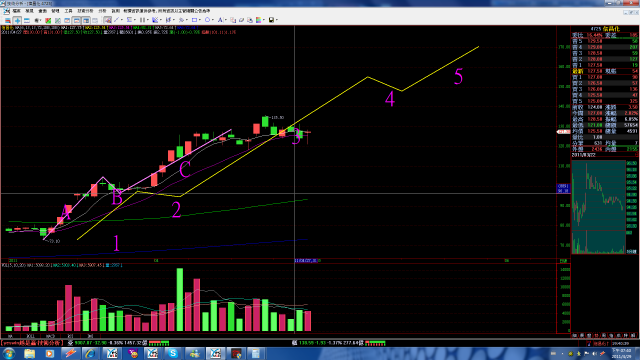Image resolution: width=640 pixels, height=360 pixels.
Task: Click the blue horizontal lines toolbar icon
Action: pos(27,20)
